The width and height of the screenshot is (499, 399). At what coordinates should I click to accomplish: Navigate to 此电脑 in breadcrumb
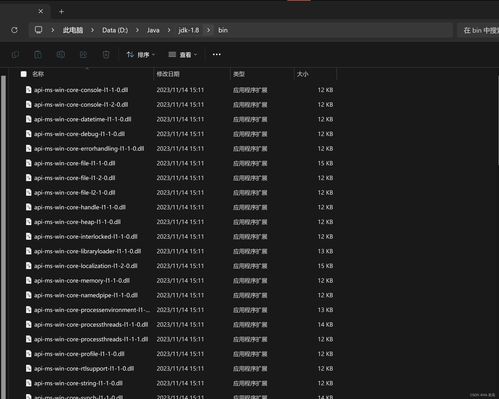73,30
